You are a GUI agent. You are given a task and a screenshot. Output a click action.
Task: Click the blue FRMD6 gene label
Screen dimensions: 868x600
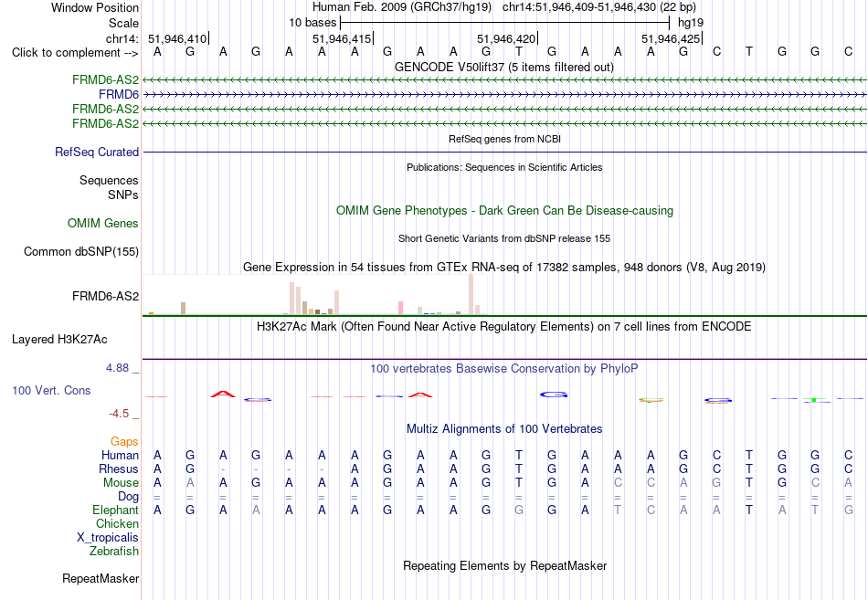click(119, 95)
